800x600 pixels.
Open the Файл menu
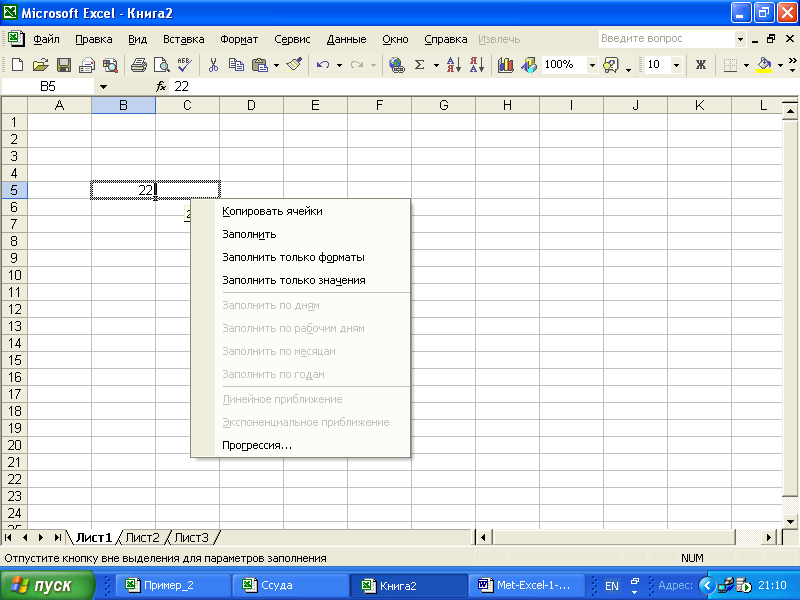tap(46, 39)
